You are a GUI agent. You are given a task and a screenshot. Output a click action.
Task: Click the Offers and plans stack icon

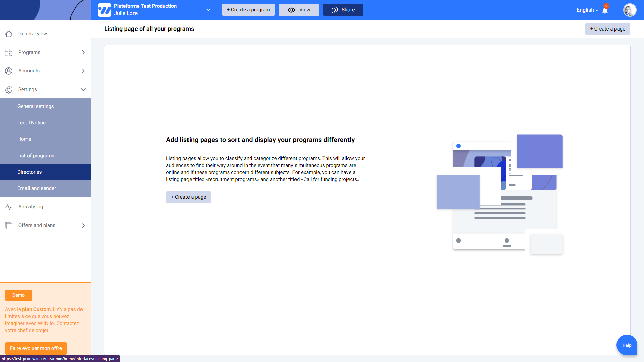[9, 226]
